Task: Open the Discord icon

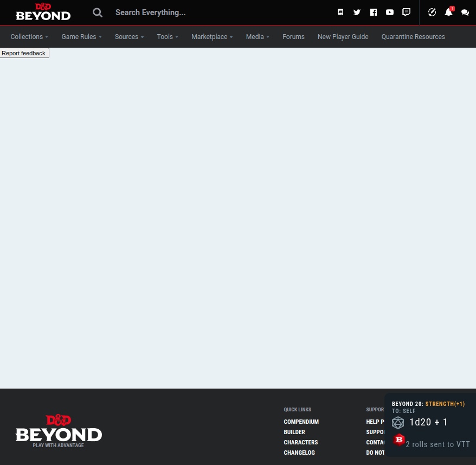Action: tap(340, 12)
